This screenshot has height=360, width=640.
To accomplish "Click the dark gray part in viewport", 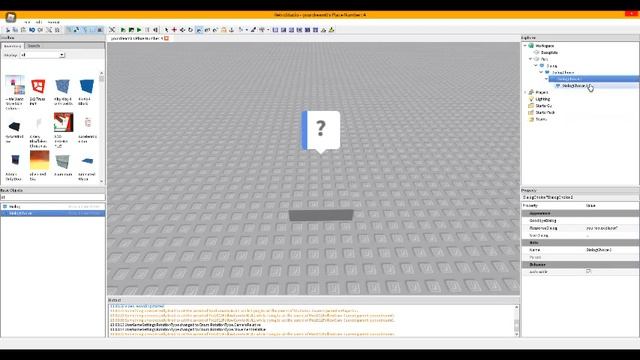I will pyautogui.click(x=321, y=215).
